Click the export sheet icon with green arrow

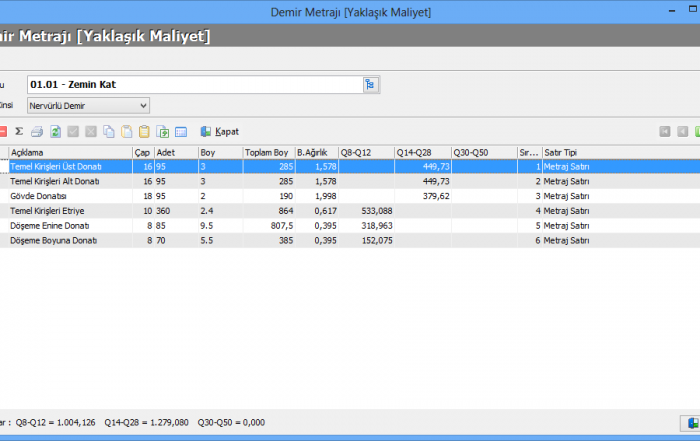(162, 131)
